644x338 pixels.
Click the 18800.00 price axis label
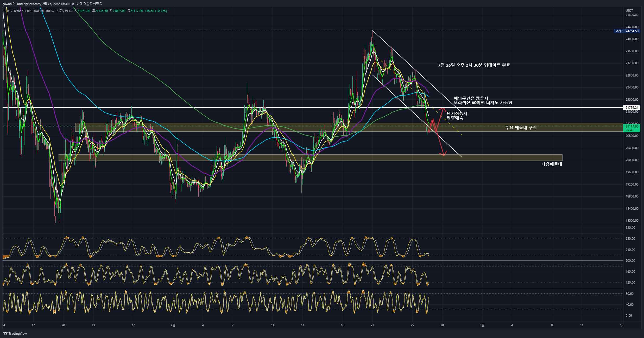[632, 196]
